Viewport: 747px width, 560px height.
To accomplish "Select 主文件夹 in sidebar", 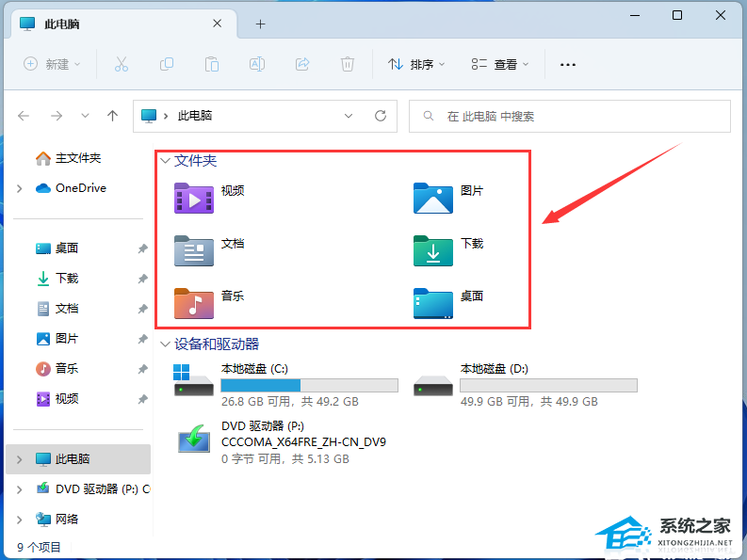I will (x=68, y=158).
